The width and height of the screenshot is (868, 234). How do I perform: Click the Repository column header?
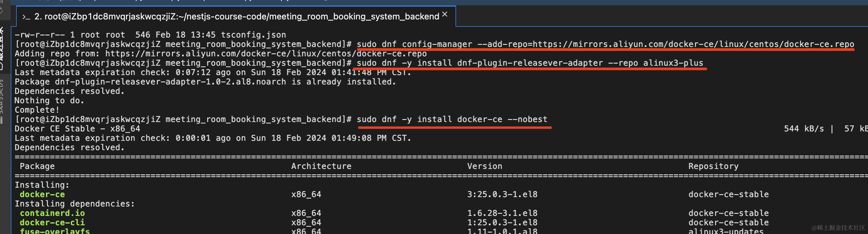pyautogui.click(x=714, y=166)
